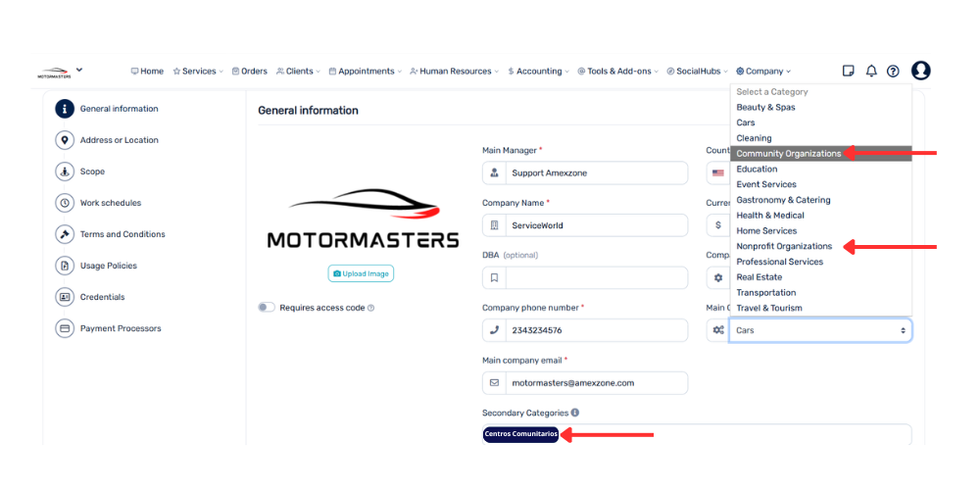The height and width of the screenshot is (490, 980).
Task: Expand Tools & Add-ons menu
Action: pos(617,72)
